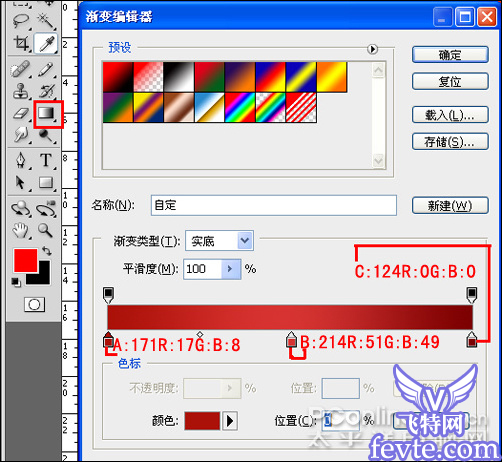The height and width of the screenshot is (462, 502).
Task: Choose the rainbow spectrum gradient preset
Action: click(x=240, y=108)
